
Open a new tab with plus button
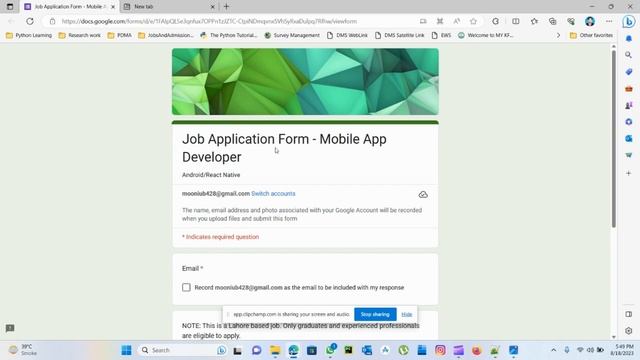[x=227, y=7]
